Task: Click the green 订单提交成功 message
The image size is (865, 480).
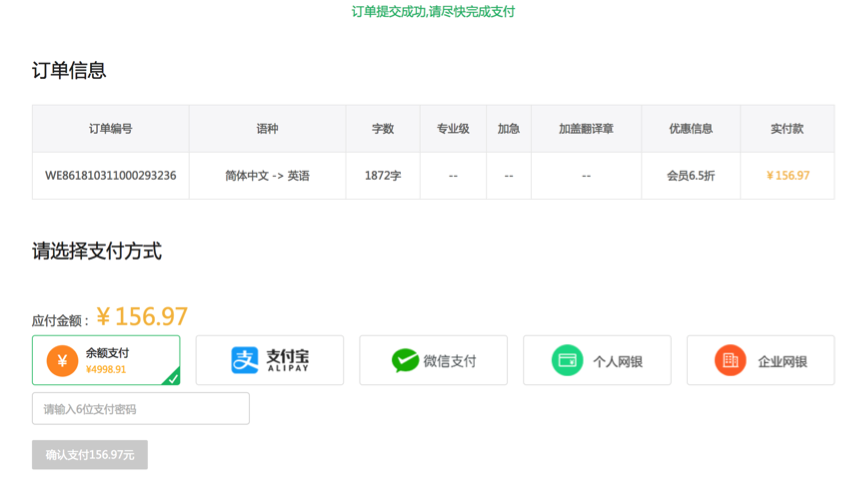Action: pos(433,11)
